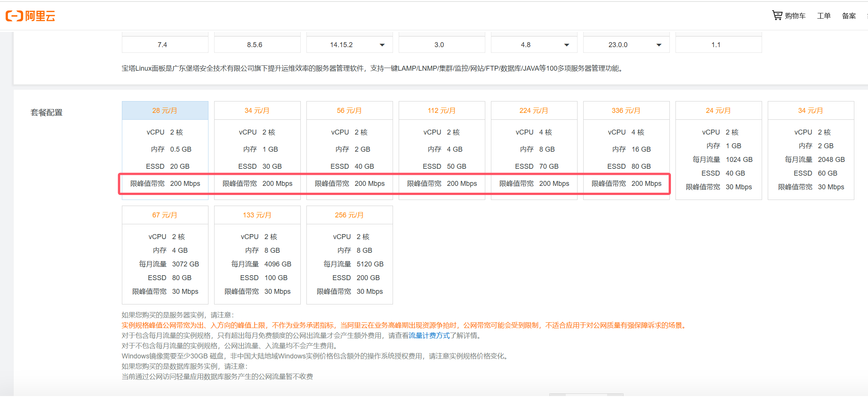Click the 如果您购买的是数据库服务实例 note
The width and height of the screenshot is (868, 401).
point(185,366)
